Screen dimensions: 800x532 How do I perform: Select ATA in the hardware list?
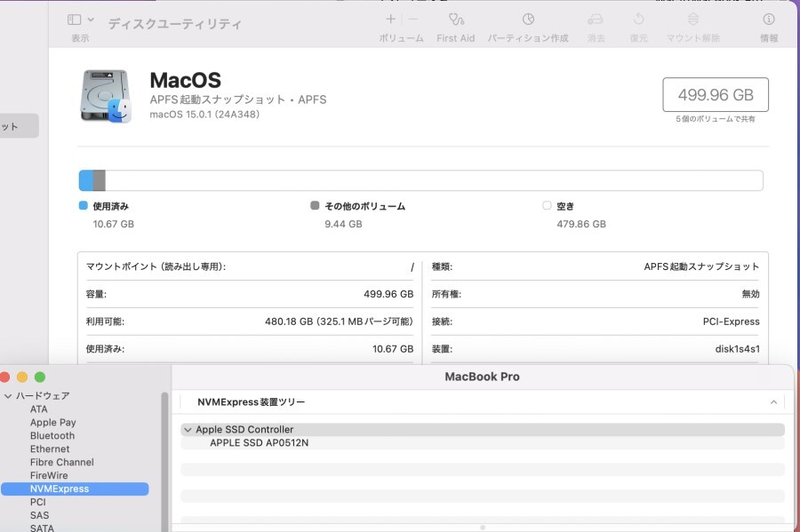pyautogui.click(x=39, y=409)
